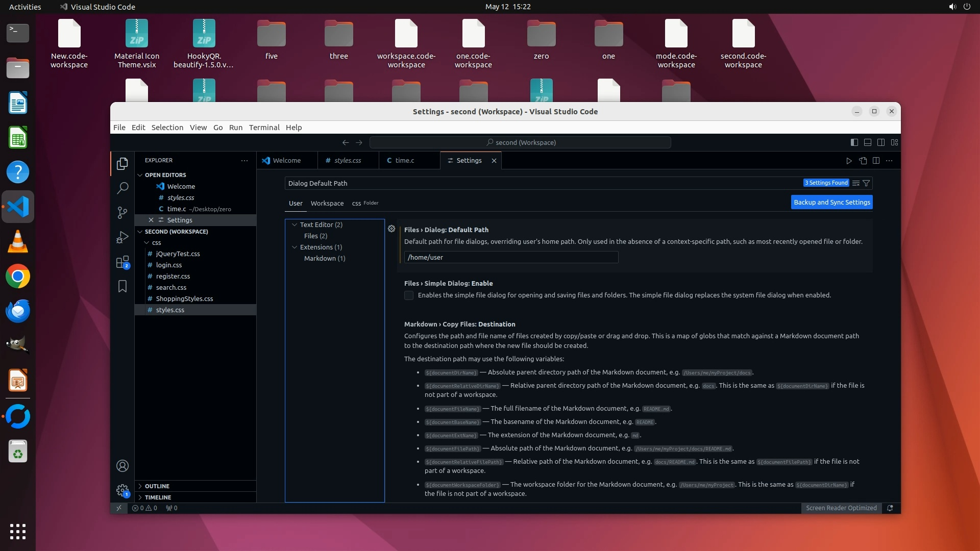The height and width of the screenshot is (551, 980).
Task: Open the Extensions view icon
Action: tap(122, 262)
